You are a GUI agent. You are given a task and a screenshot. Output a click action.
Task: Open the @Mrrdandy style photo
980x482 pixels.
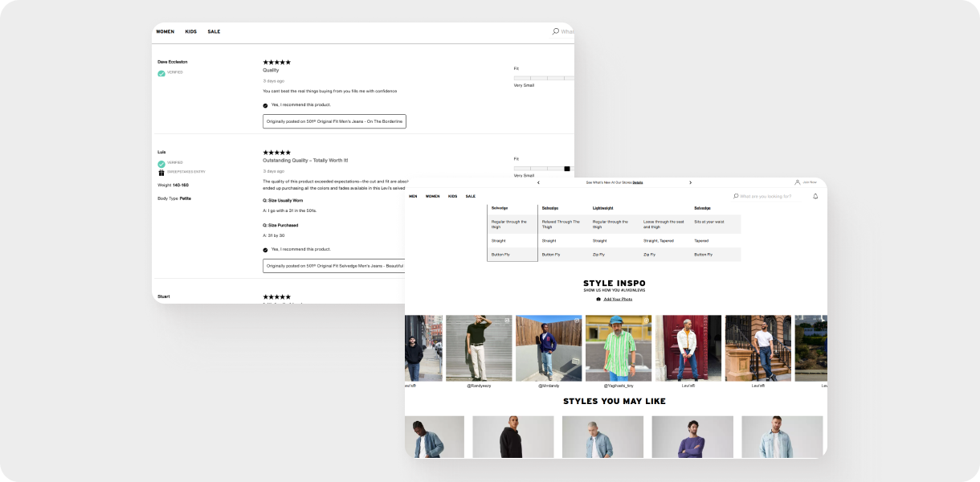click(x=549, y=348)
